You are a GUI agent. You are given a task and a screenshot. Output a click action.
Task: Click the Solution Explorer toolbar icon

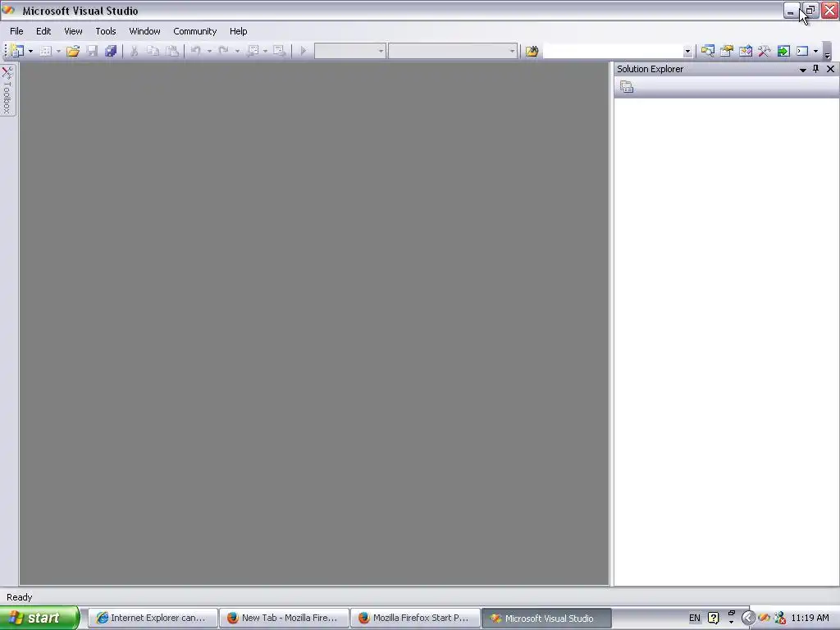click(708, 51)
